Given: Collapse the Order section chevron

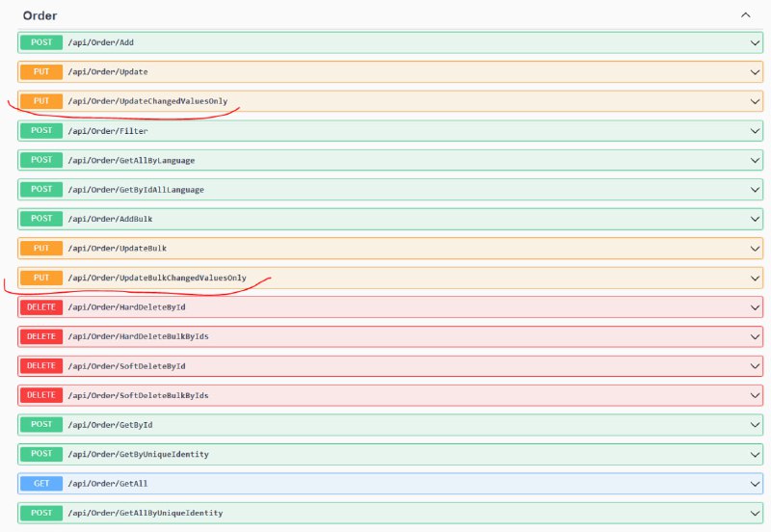Looking at the screenshot, I should tap(745, 15).
